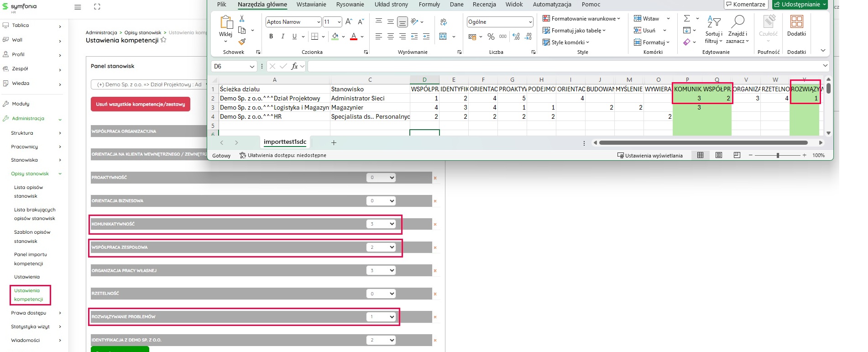
Task: Open the Ogólne number format dropdown
Action: pyautogui.click(x=530, y=22)
